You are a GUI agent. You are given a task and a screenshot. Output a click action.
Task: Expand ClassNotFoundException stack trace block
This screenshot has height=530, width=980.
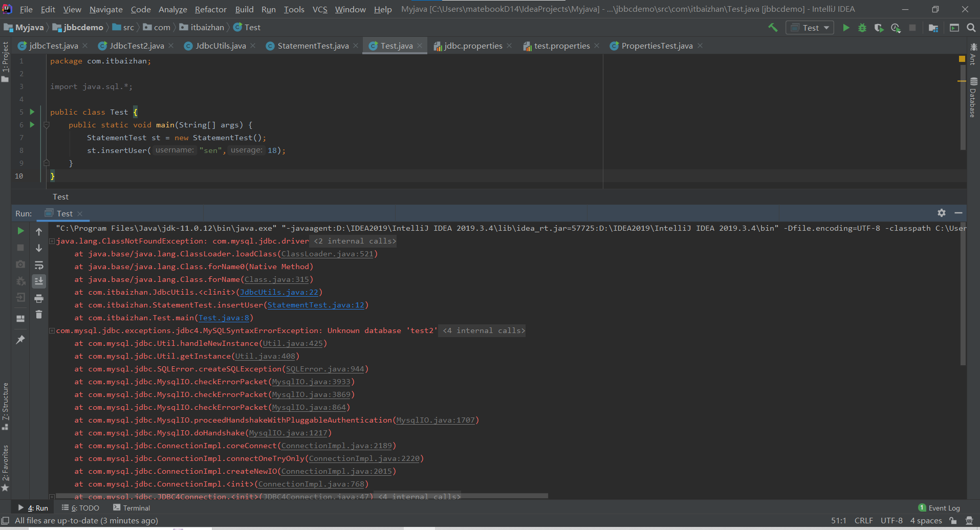(x=52, y=241)
